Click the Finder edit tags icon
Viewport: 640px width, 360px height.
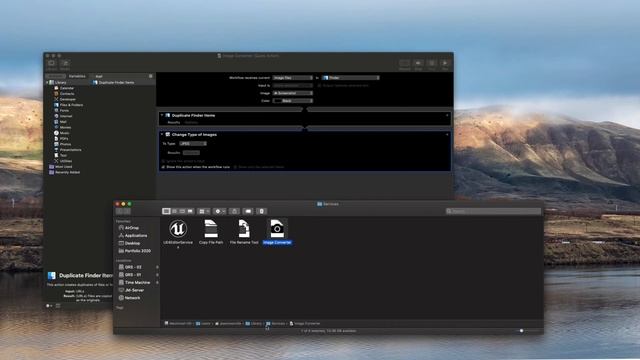coord(248,211)
